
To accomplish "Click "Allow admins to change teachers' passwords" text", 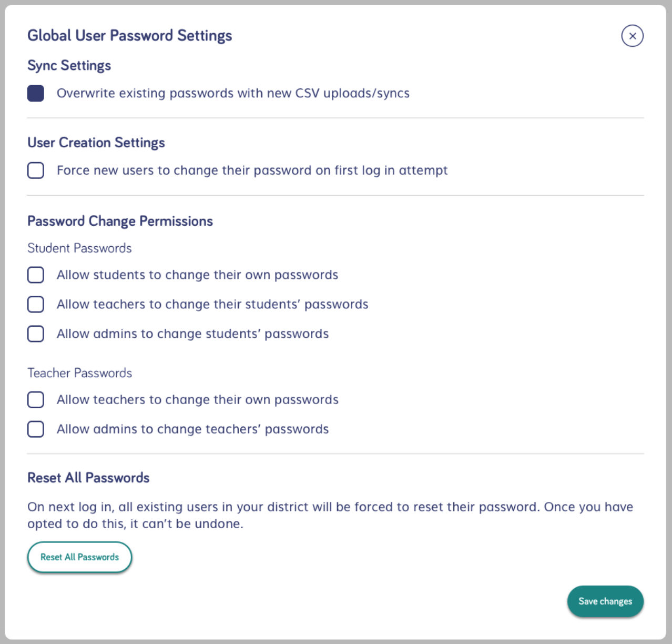I will pos(192,429).
